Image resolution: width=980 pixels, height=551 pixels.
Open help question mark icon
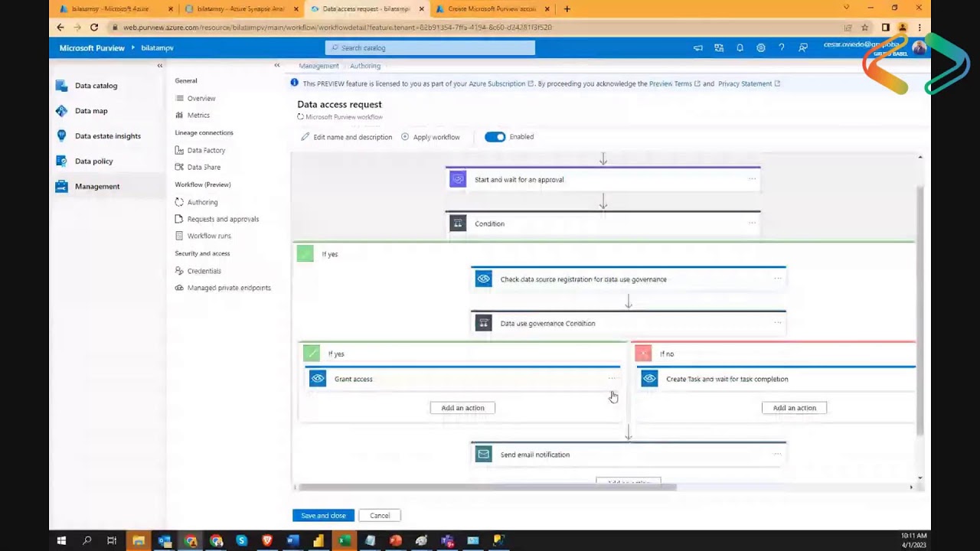(781, 48)
